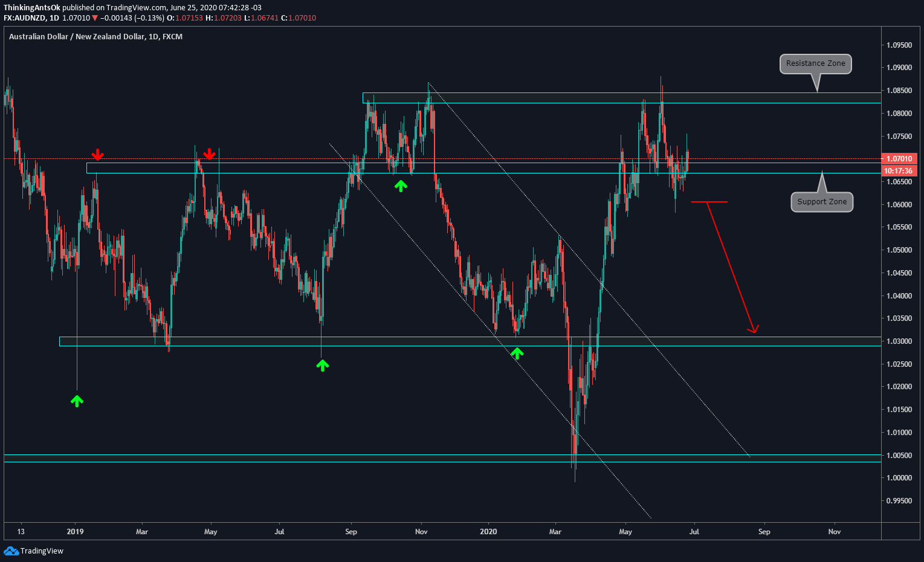Click the TradingView wordmark at bottom left

coord(42,551)
